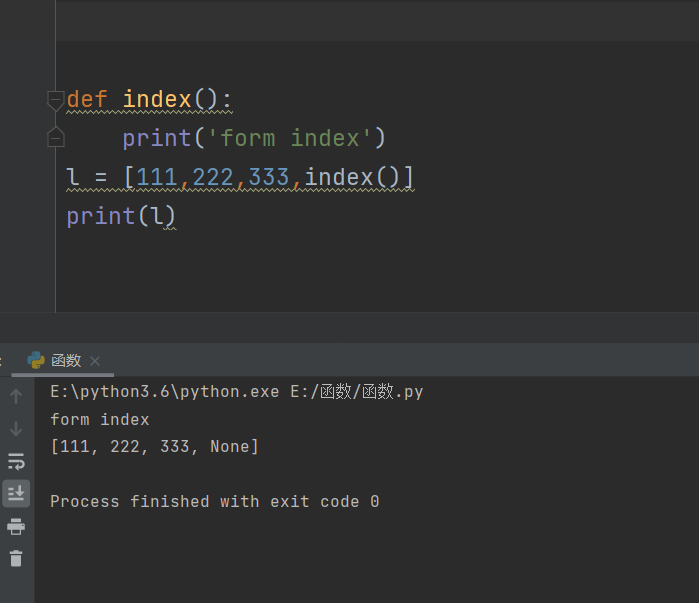The height and width of the screenshot is (603, 699).
Task: Click 'Process finished with exit code 0'
Action: 215,501
